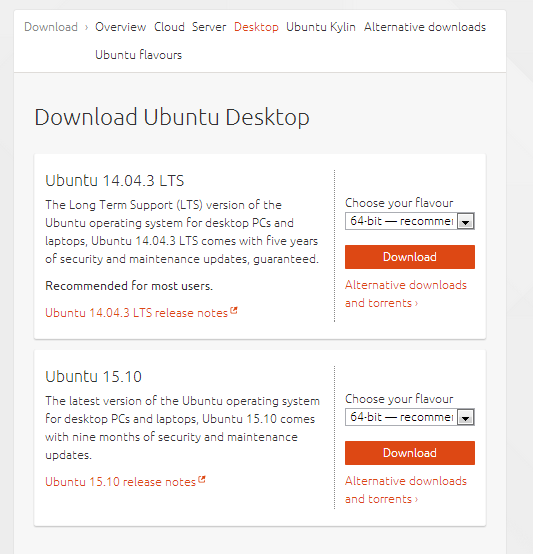Open the Overview tab
Screen dimensions: 533x554
click(120, 27)
